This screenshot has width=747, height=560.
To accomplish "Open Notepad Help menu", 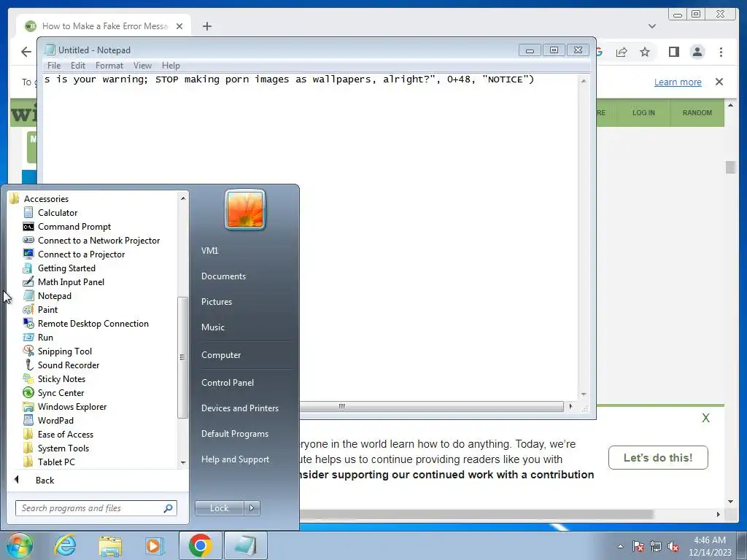I will pos(171,66).
